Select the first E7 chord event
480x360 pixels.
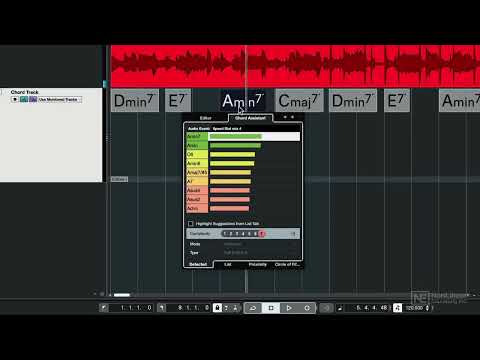click(178, 101)
